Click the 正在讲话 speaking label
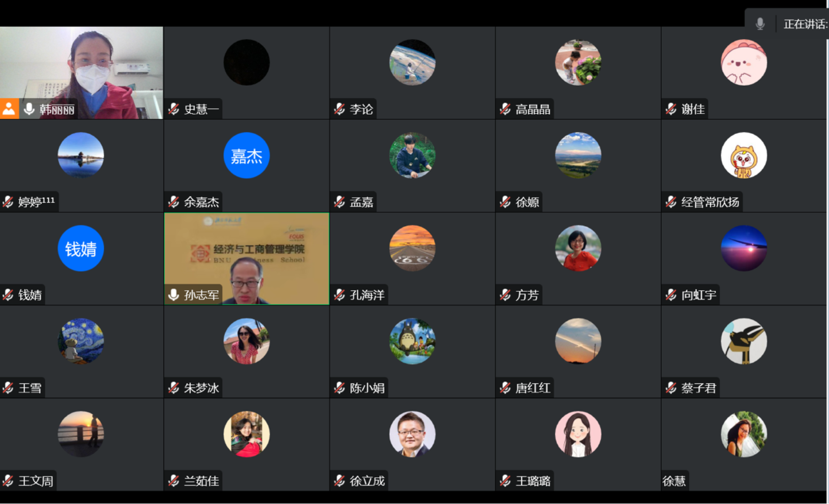Screen dimensions: 829x504 806,24
